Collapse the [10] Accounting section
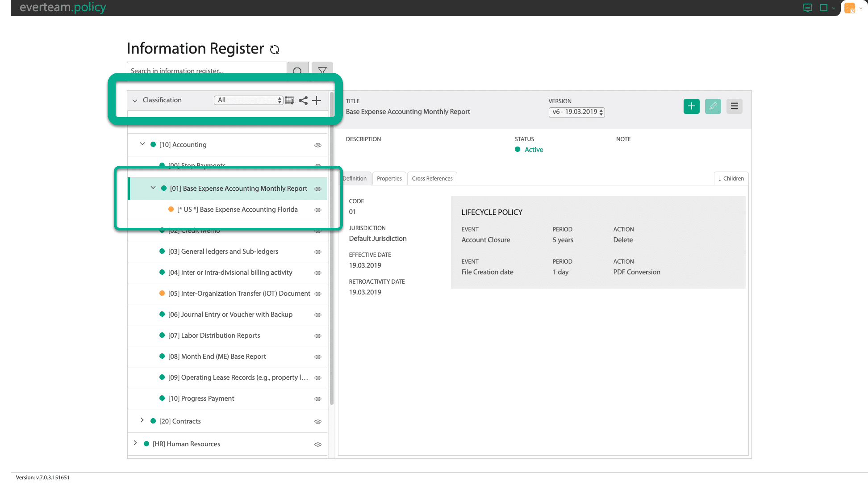Viewport: 868px width, 495px height. (142, 144)
